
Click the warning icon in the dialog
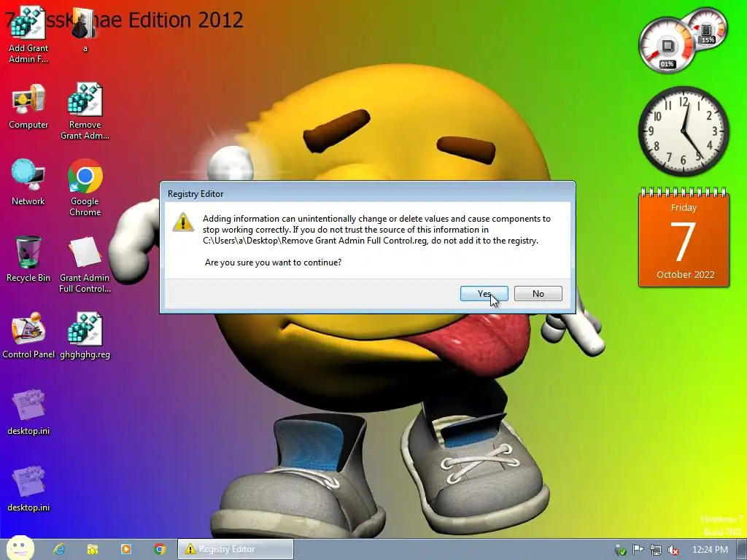tap(183, 222)
